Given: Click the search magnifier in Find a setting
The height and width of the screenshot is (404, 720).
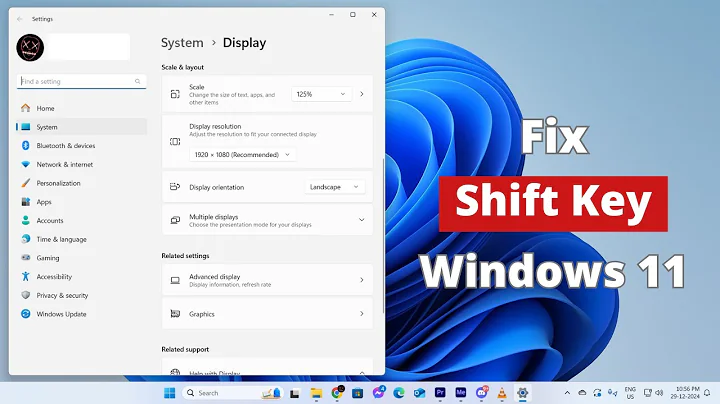Looking at the screenshot, I should 137,81.
